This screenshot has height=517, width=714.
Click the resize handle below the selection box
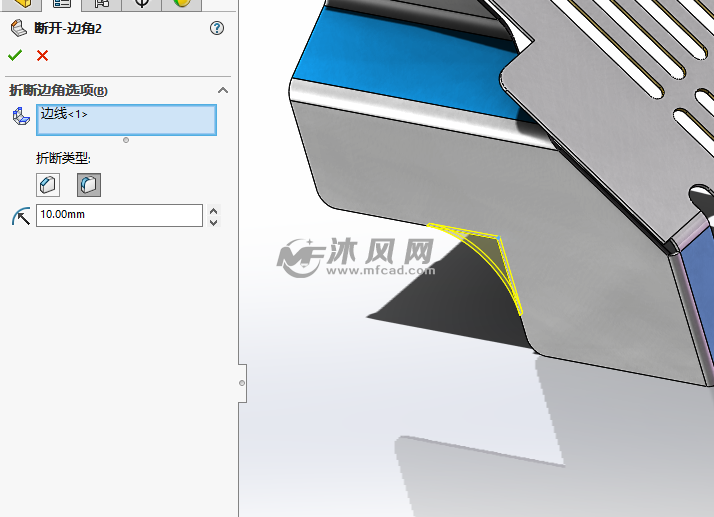tap(126, 140)
